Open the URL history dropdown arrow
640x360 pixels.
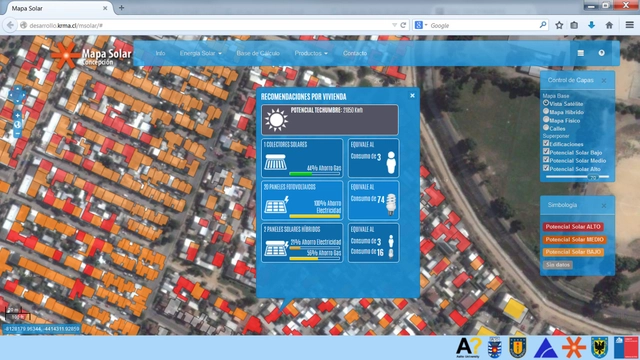coord(394,25)
